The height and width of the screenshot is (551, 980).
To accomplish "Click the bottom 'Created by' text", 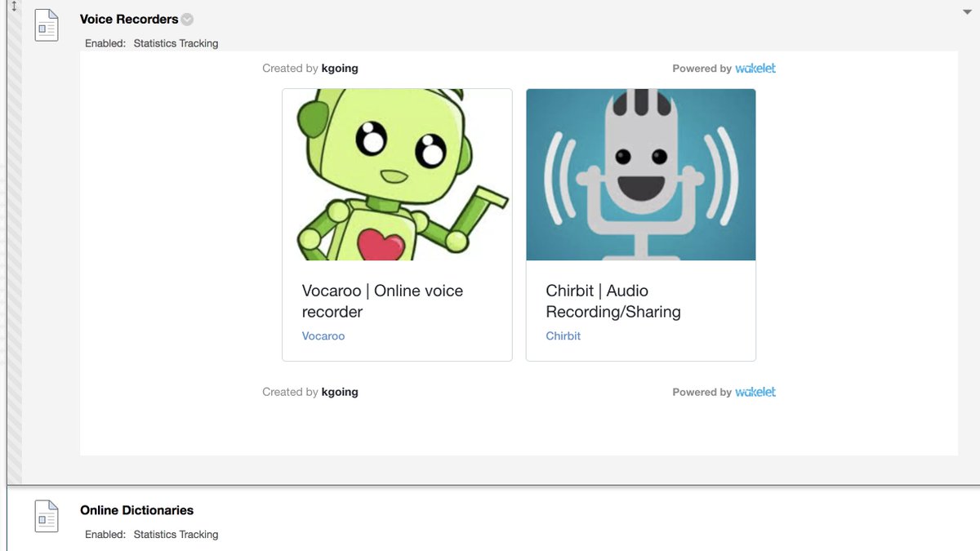I will 290,392.
